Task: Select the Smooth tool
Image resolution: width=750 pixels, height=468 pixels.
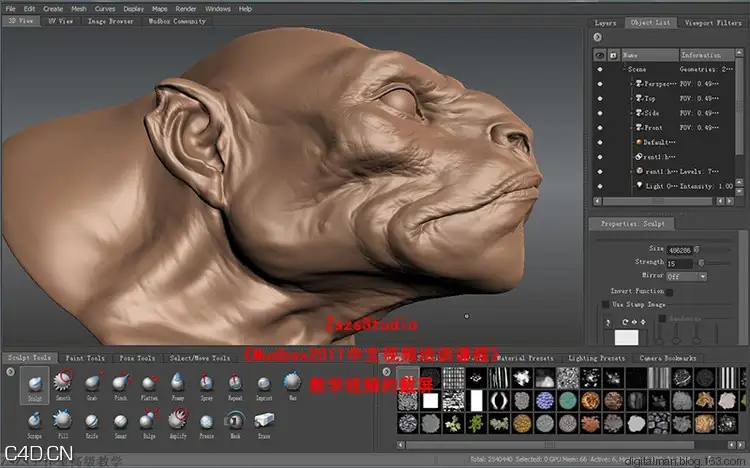Action: [63, 385]
